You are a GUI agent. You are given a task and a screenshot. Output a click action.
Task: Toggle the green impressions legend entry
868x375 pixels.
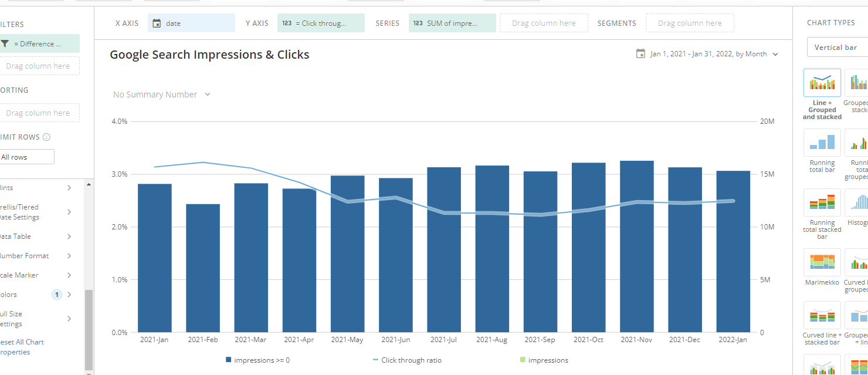click(x=544, y=360)
